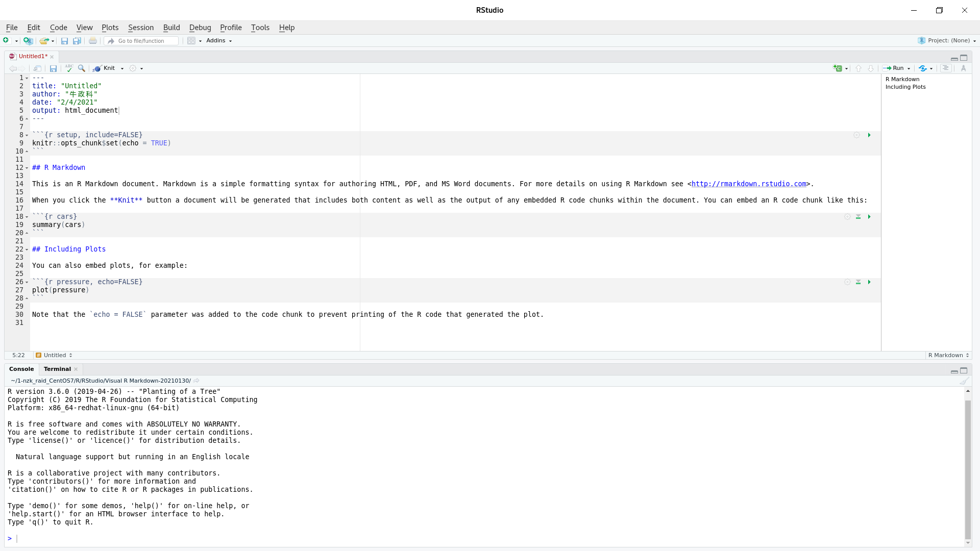980x551 pixels.
Task: Open Find/Replace with the magnifier icon
Action: (x=82, y=68)
